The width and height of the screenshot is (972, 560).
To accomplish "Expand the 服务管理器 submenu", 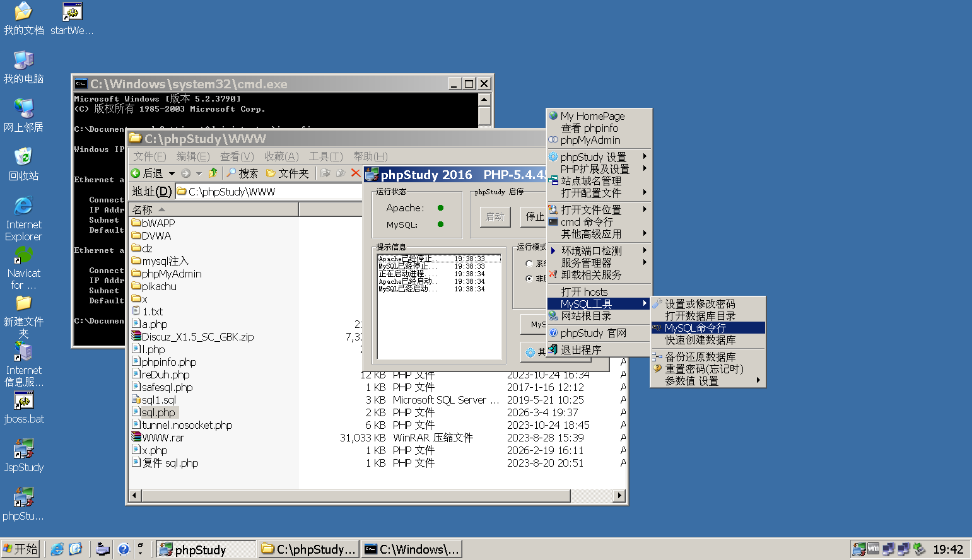I will point(599,263).
